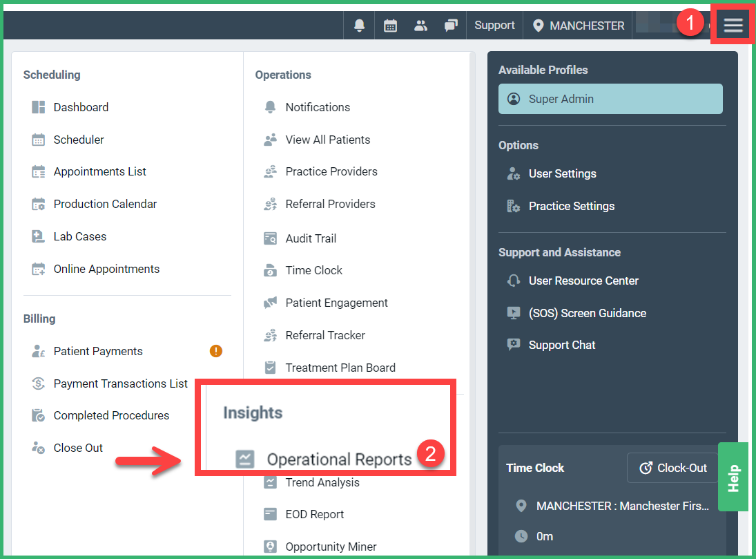Image resolution: width=756 pixels, height=559 pixels.
Task: Select Completed Procedures
Action: click(x=111, y=415)
